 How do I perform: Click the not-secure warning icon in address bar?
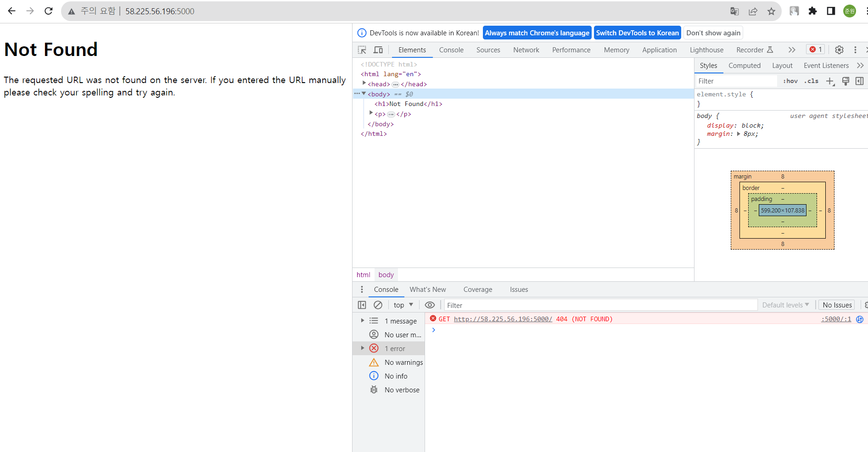point(71,11)
